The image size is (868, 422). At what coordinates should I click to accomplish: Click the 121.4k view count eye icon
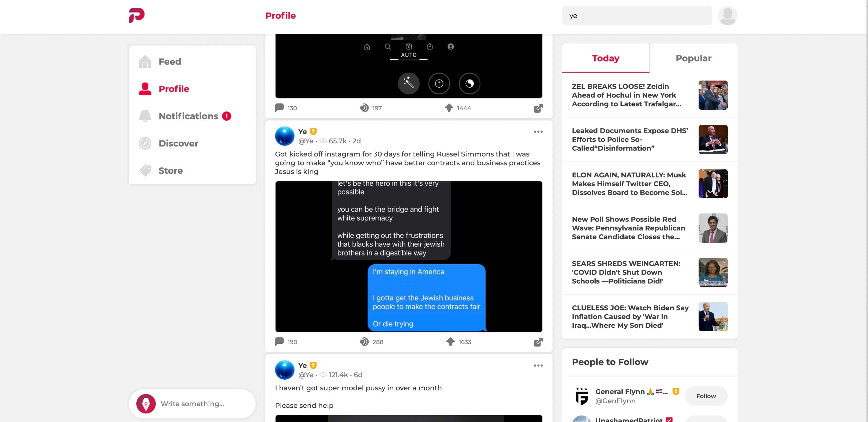pos(323,375)
